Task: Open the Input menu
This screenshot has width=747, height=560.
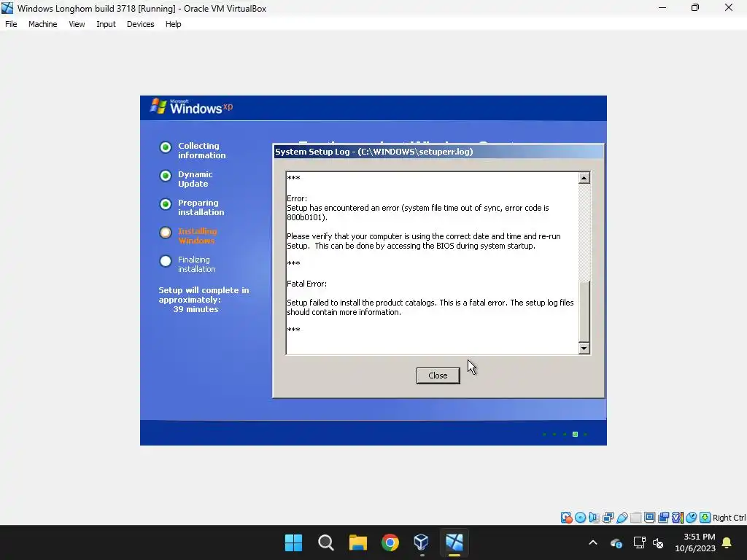Action: [106, 24]
